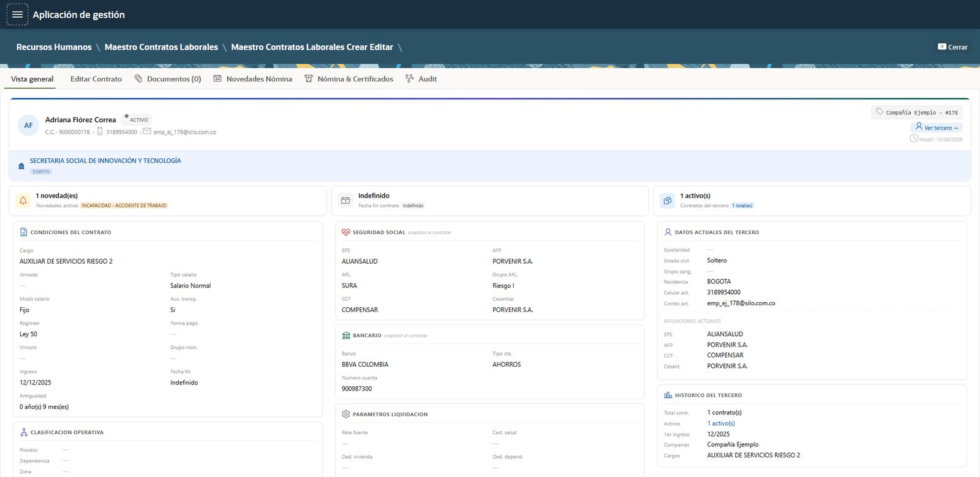This screenshot has height=477, width=980.
Task: Click the 150976 code badge
Action: (x=41, y=172)
